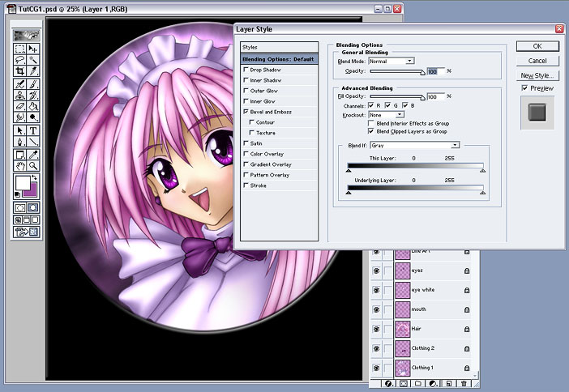Select the Type tool

click(33, 130)
